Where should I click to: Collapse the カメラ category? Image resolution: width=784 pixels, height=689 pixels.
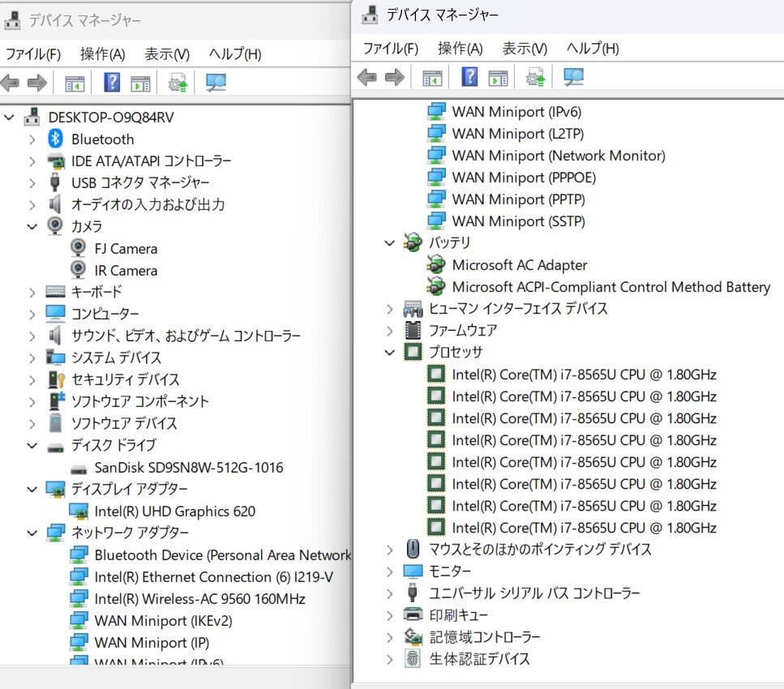pyautogui.click(x=32, y=226)
